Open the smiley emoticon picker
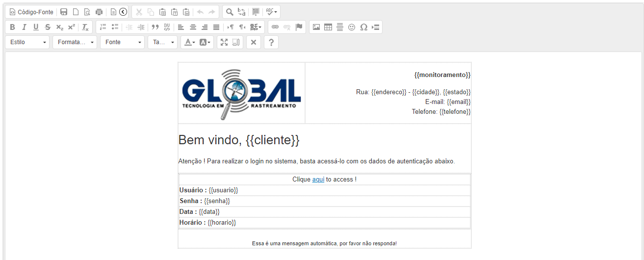The height and width of the screenshot is (260, 644). coord(352,27)
